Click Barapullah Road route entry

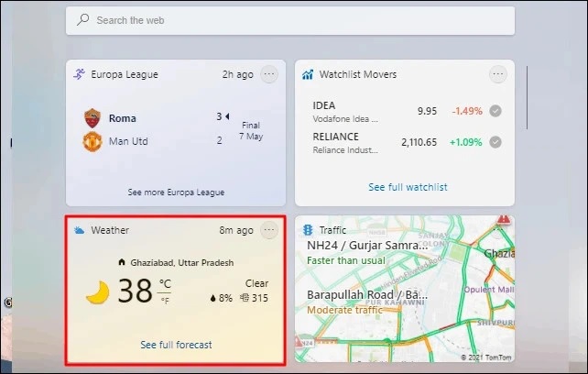tap(367, 295)
